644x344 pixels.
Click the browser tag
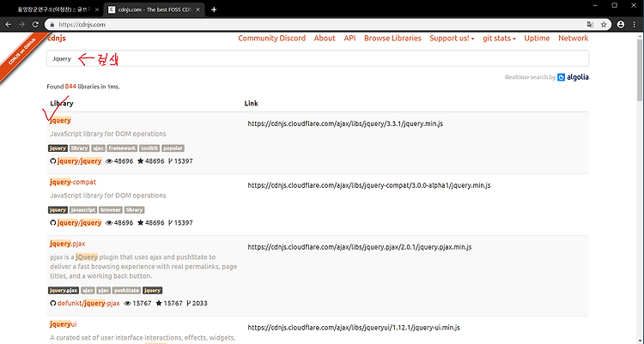click(111, 210)
